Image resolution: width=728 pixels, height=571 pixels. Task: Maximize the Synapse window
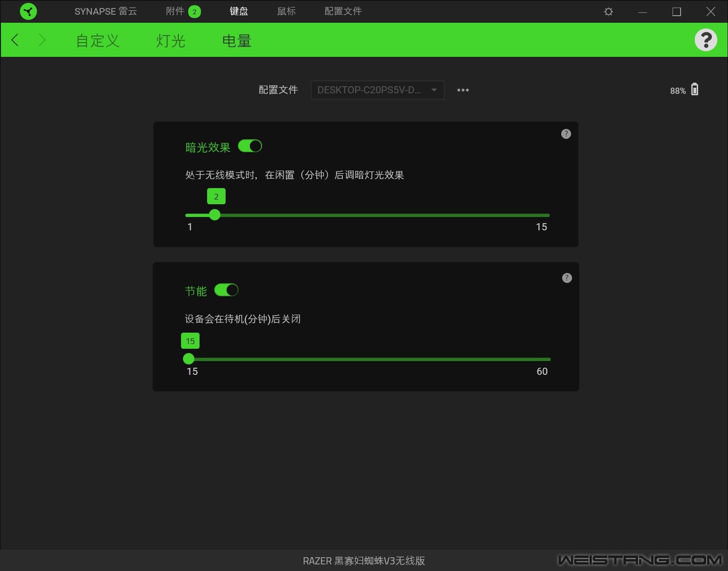click(677, 12)
